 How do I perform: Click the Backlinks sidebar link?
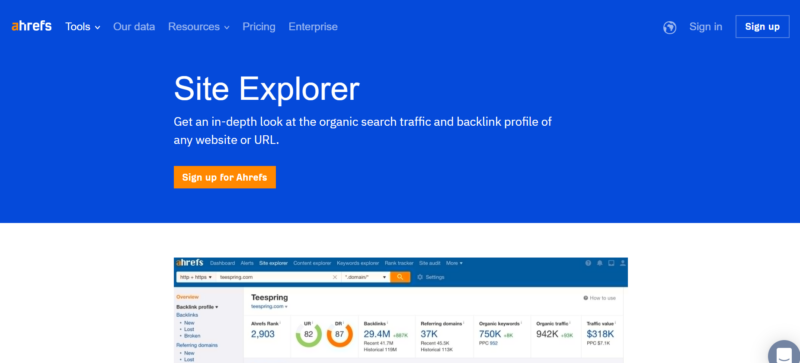click(x=187, y=315)
